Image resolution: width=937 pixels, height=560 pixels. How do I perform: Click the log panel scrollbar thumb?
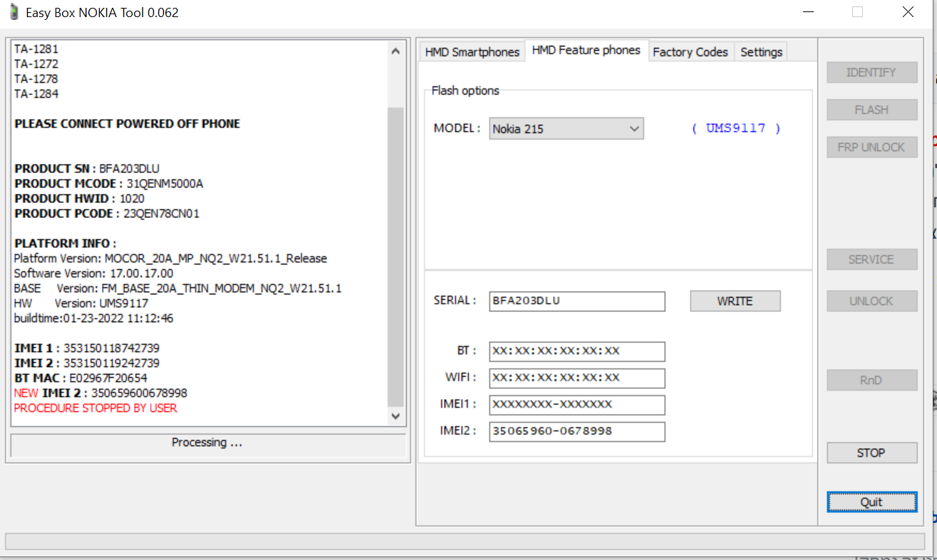(395, 256)
